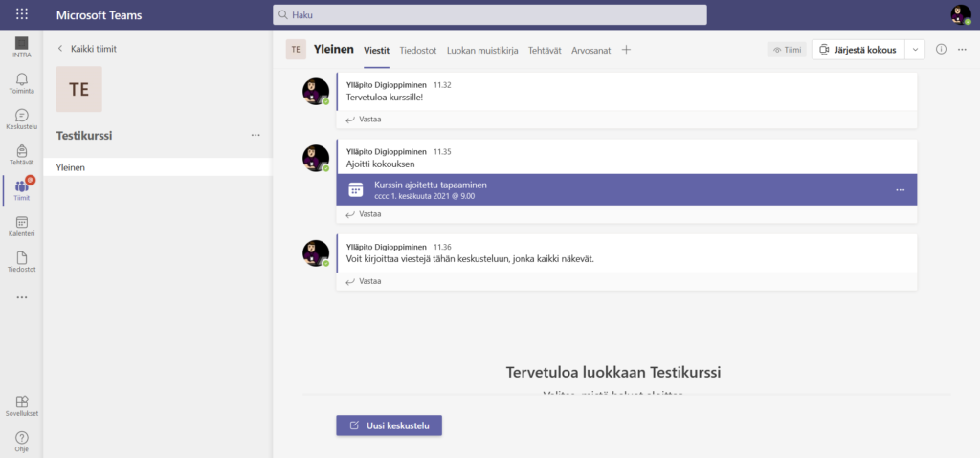The height and width of the screenshot is (458, 980).
Task: Click the Tervetuloa luokkaan Testikurssi heading
Action: [613, 373]
